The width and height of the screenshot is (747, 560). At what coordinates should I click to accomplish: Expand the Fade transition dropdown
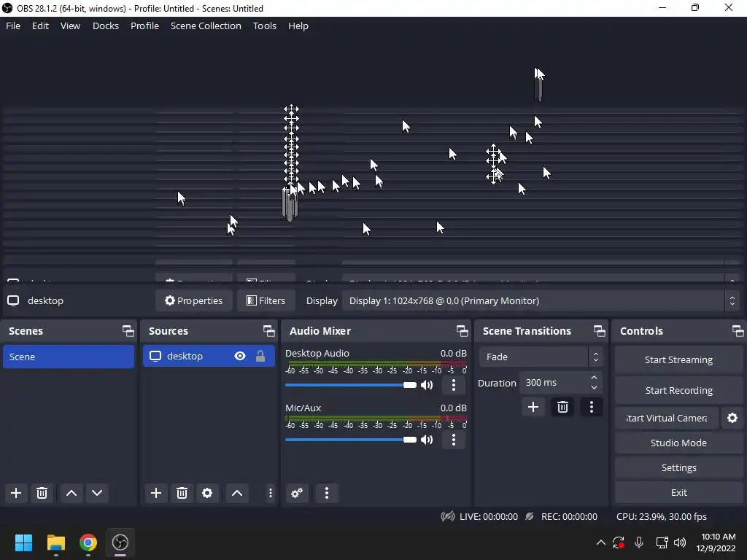(541, 357)
